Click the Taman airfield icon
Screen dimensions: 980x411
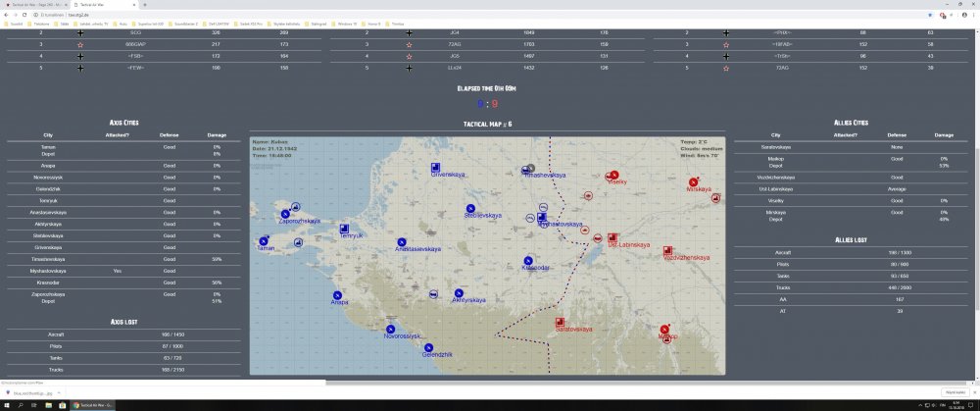click(x=263, y=241)
